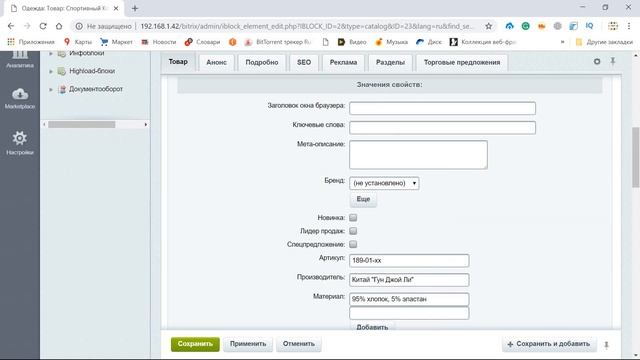This screenshot has width=640, height=360.
Task: Switch to the Реклама tab
Action: pyautogui.click(x=343, y=62)
